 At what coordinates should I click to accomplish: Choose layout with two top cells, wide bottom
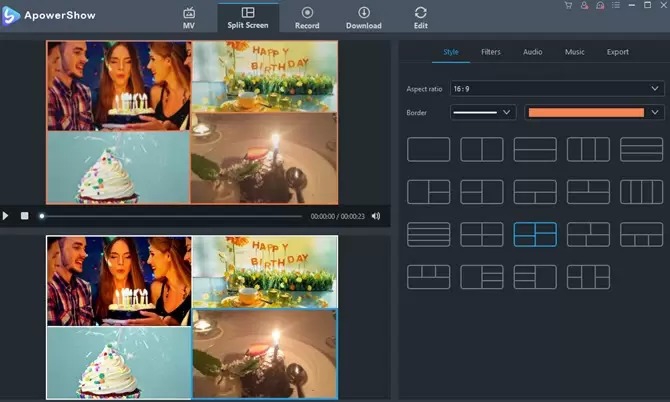point(588,192)
